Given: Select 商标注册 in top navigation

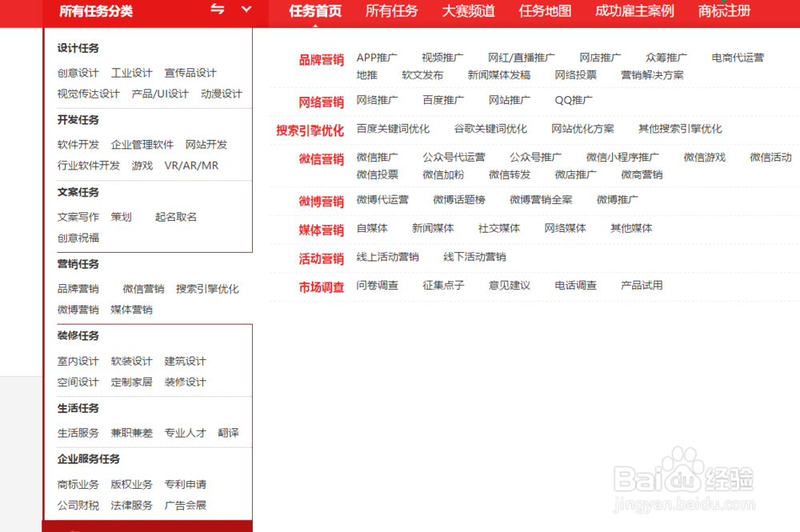Looking at the screenshot, I should 725,10.
